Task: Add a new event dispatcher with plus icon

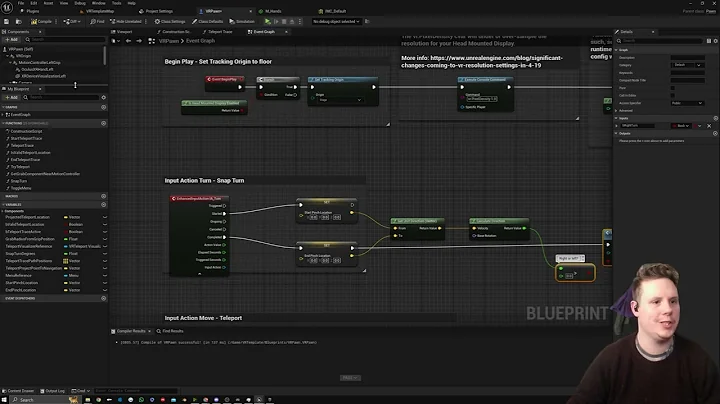Action: [x=103, y=298]
